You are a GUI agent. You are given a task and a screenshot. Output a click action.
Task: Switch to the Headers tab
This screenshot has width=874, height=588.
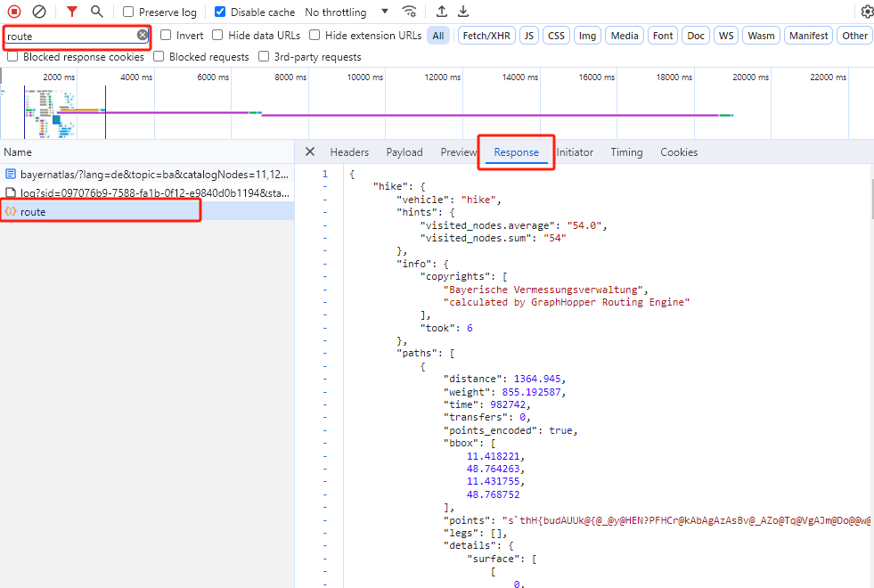click(x=349, y=152)
